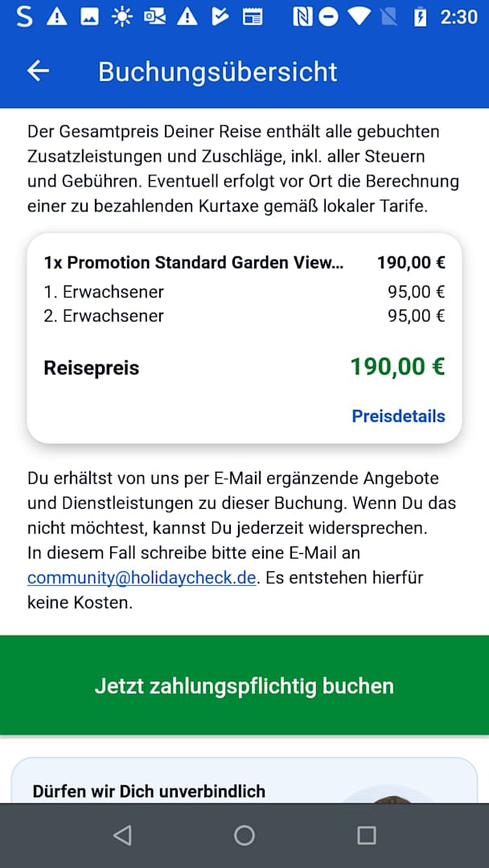Tap the brightness sun status icon
This screenshot has width=489, height=868.
(x=121, y=16)
